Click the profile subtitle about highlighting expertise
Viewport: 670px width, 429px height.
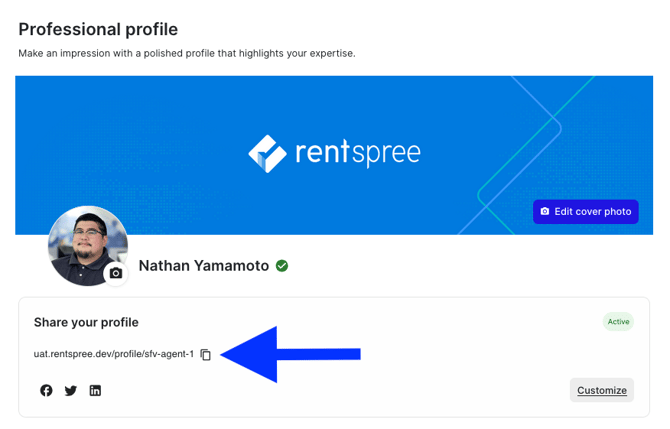tap(187, 53)
